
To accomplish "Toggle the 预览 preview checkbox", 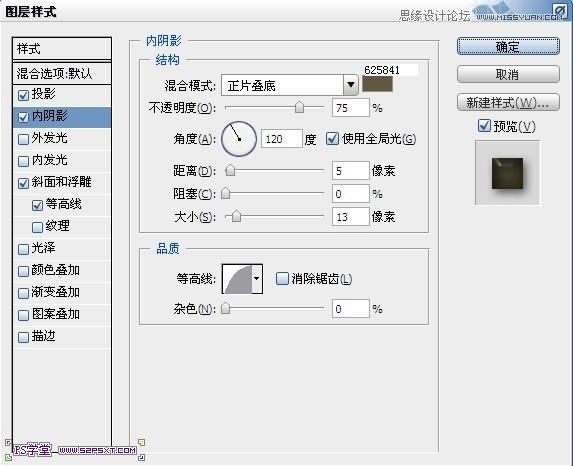I will (x=484, y=126).
